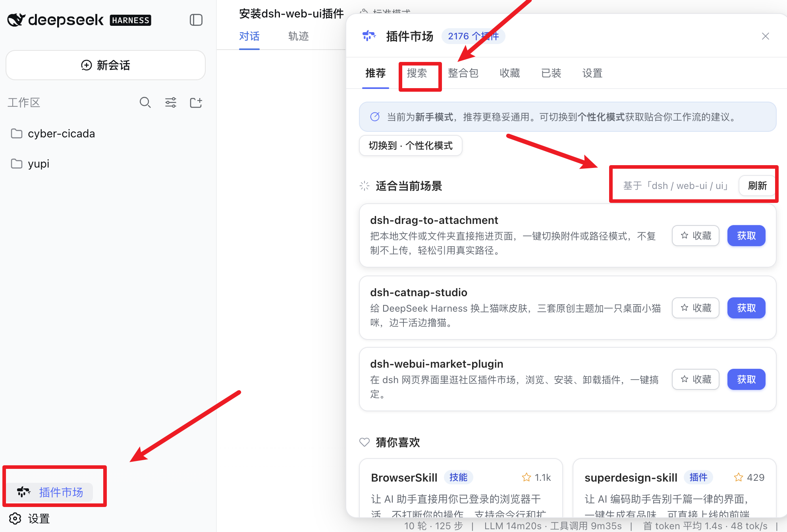787x532 pixels.
Task: Open workspace search magnifier icon
Action: (x=145, y=102)
